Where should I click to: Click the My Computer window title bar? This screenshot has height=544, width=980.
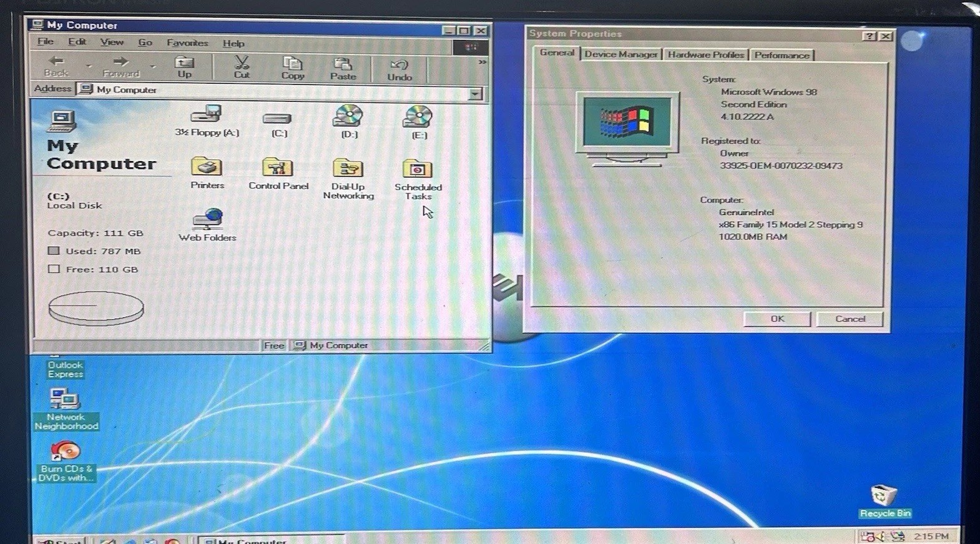259,27
